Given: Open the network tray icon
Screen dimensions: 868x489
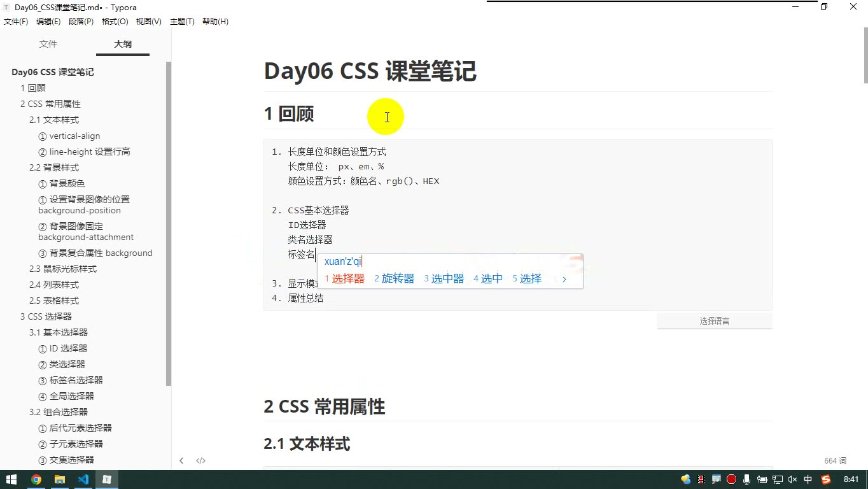Looking at the screenshot, I should pyautogui.click(x=777, y=479).
